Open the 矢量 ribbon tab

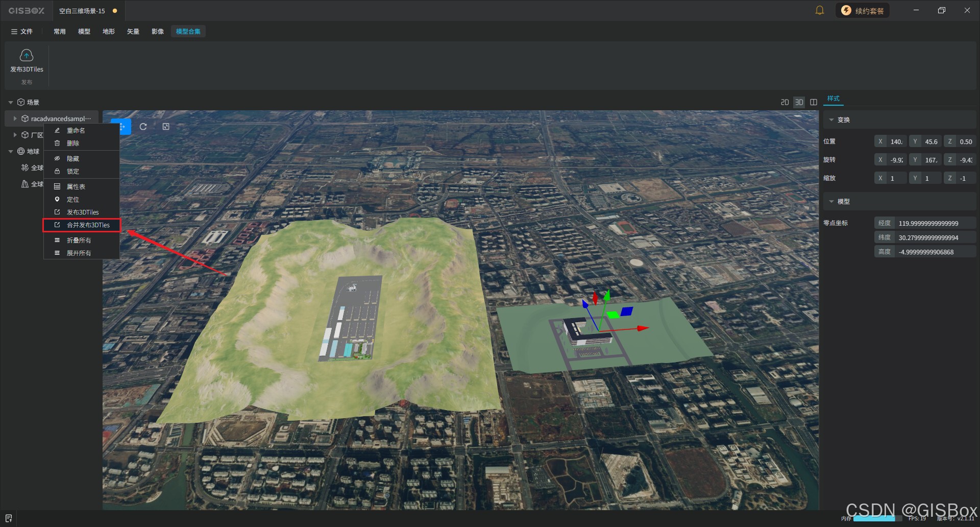coord(133,31)
